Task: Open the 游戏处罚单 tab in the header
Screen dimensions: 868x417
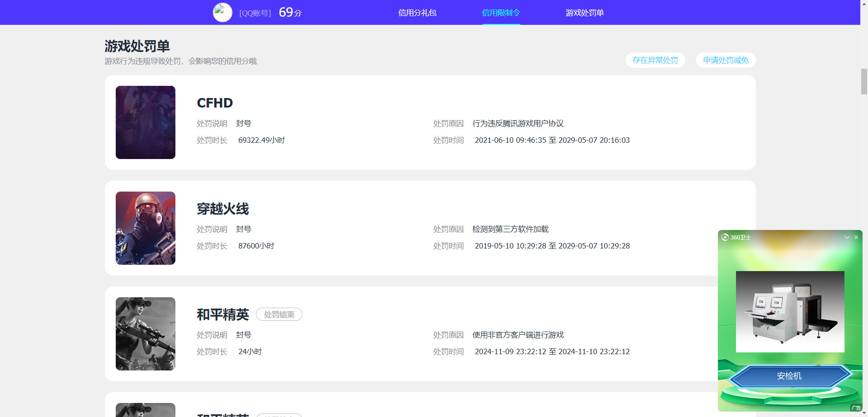Action: tap(585, 13)
